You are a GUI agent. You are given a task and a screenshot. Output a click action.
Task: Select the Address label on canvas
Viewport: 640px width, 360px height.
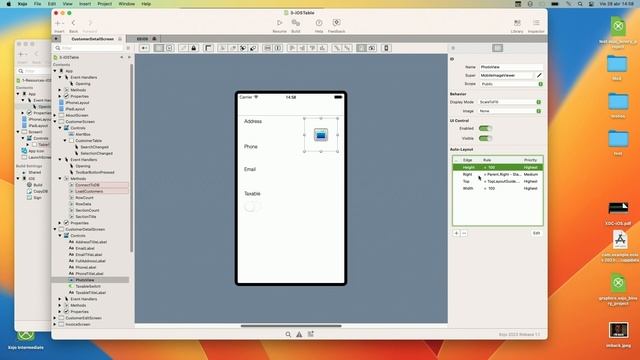[253, 121]
